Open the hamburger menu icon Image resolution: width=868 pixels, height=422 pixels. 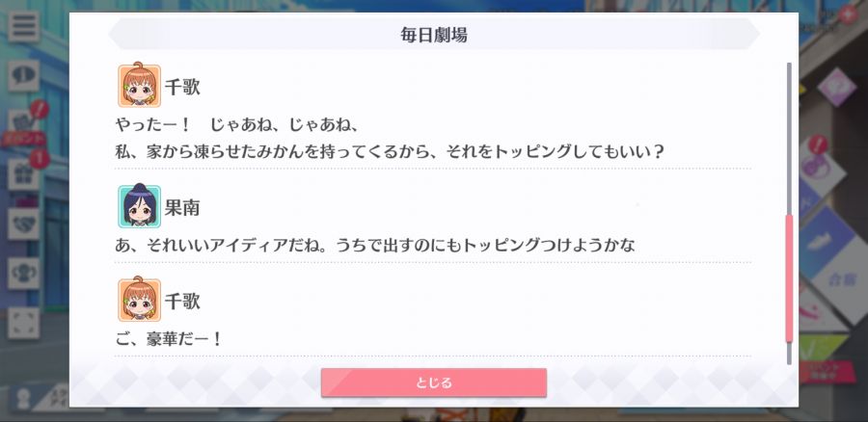tap(23, 26)
